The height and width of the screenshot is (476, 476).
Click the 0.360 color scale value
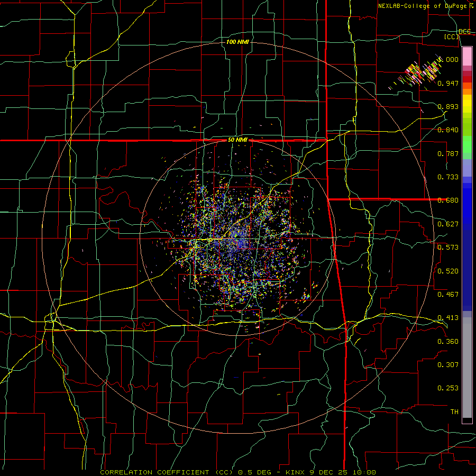[x=448, y=341]
